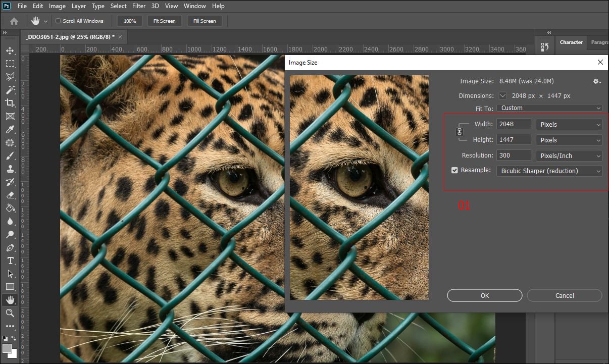Switch to the Character tab

coord(571,42)
